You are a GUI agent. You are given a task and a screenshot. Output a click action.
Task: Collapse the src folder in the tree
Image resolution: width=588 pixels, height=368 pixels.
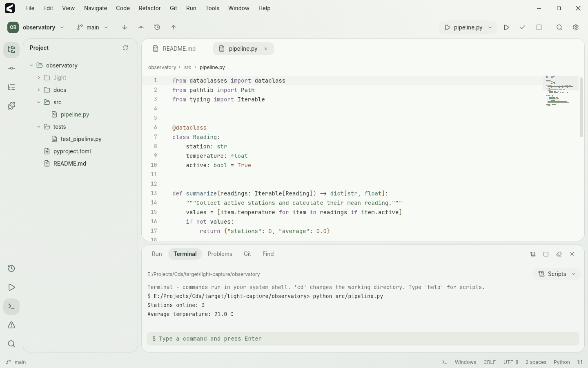[39, 102]
